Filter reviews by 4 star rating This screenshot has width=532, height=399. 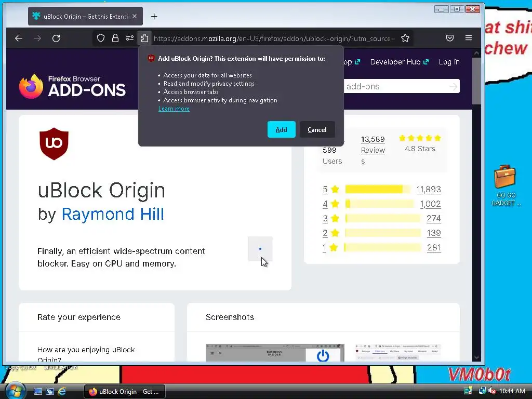pyautogui.click(x=331, y=204)
